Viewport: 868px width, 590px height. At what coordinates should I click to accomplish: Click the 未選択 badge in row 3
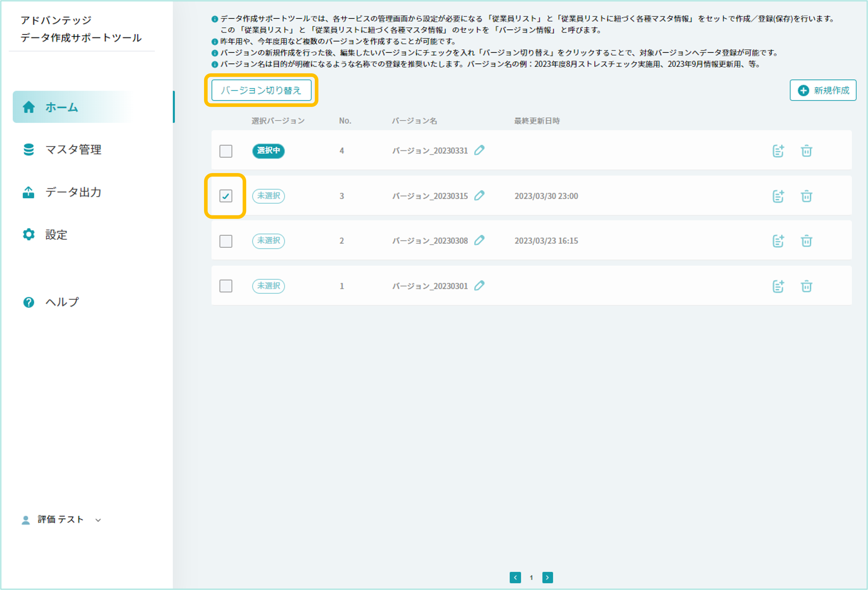point(268,196)
